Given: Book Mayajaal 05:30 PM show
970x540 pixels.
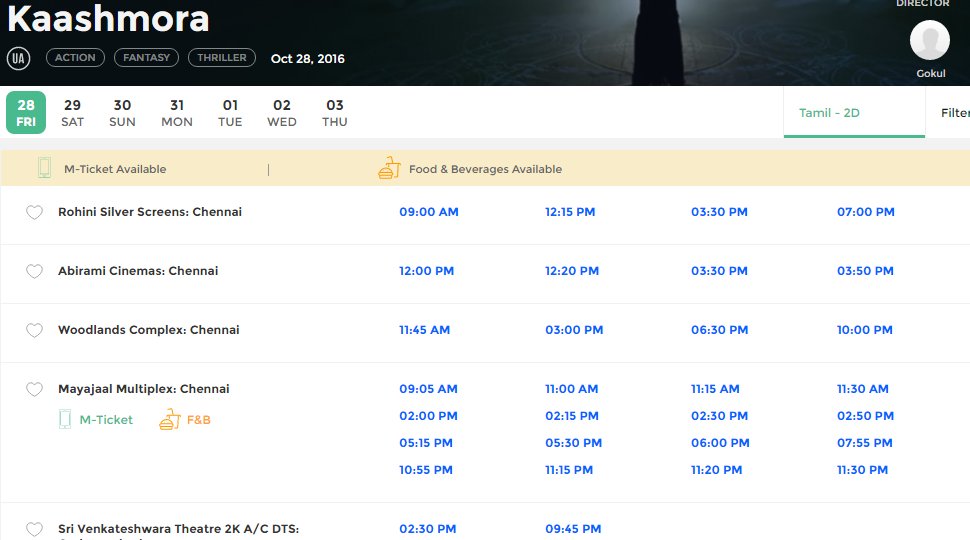Looking at the screenshot, I should (573, 442).
